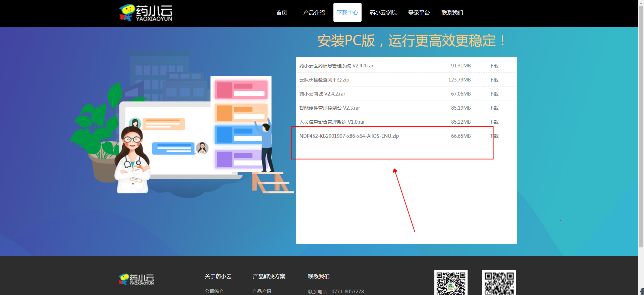Screen dimensions: 644x295
Task: Click file name NDP452-KB2901907-x86-x64-AllOS-ENU.zip
Action: click(349, 136)
